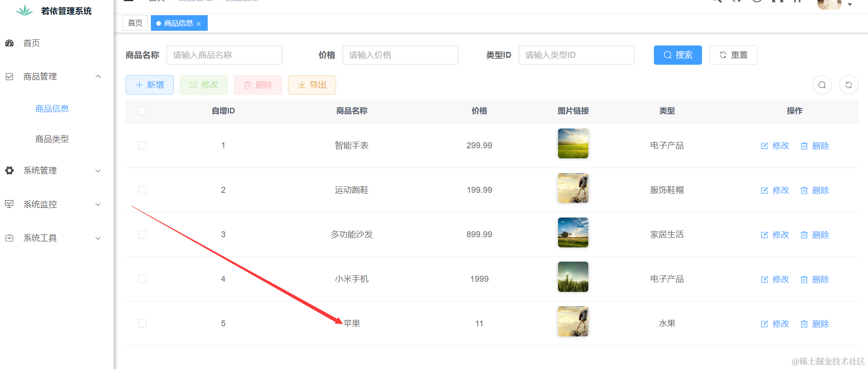Open 商品类型 in the sidebar
This screenshot has height=369, width=868.
point(52,139)
